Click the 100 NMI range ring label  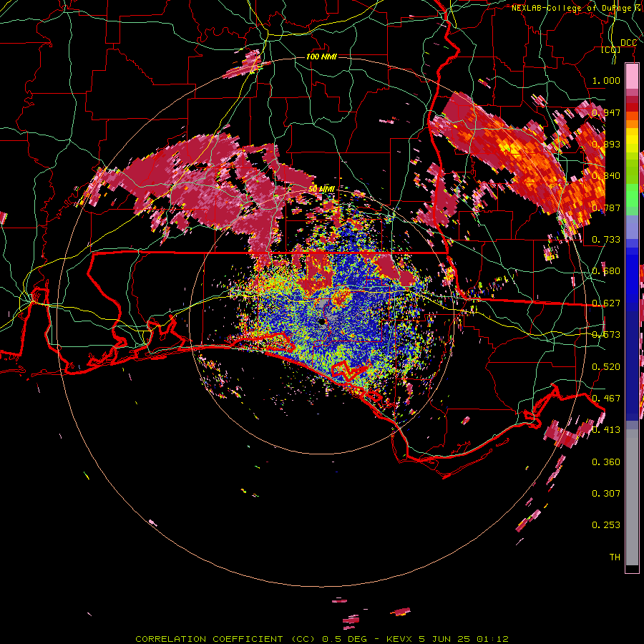click(x=321, y=57)
